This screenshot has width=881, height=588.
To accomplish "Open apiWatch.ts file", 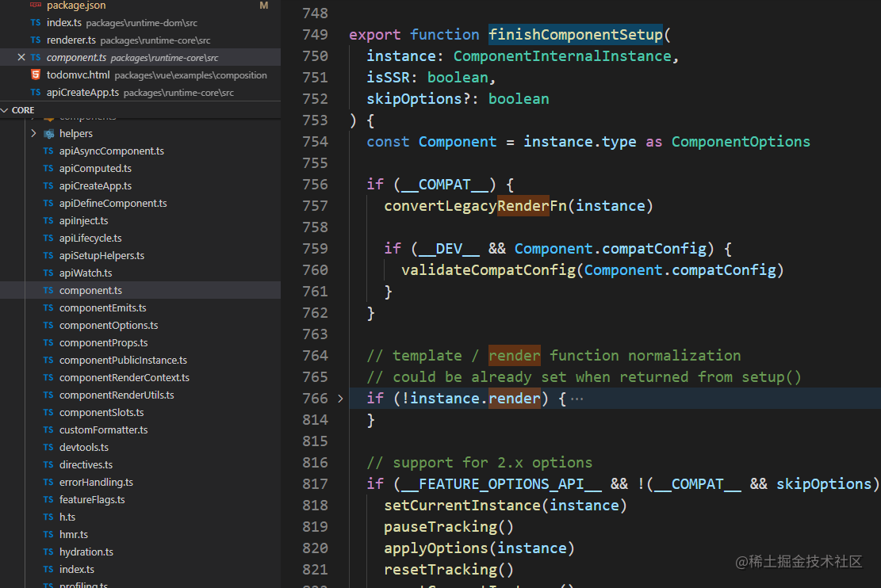I will pos(86,273).
